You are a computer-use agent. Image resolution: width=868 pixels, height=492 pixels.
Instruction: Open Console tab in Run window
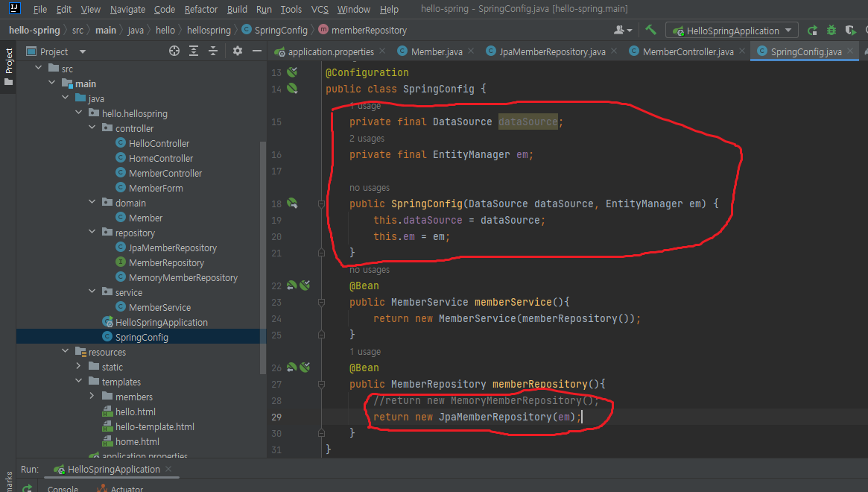click(x=63, y=488)
